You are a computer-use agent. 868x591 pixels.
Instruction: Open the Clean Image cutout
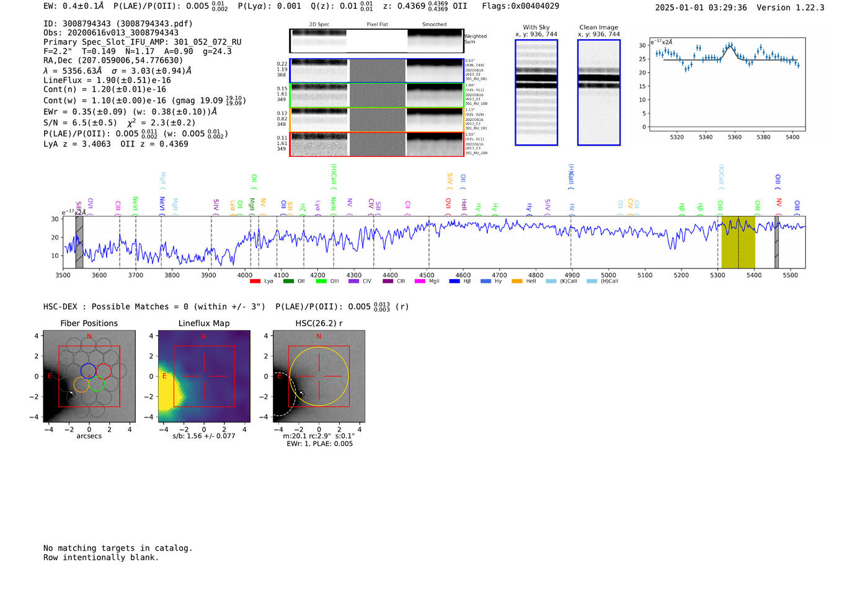[599, 92]
